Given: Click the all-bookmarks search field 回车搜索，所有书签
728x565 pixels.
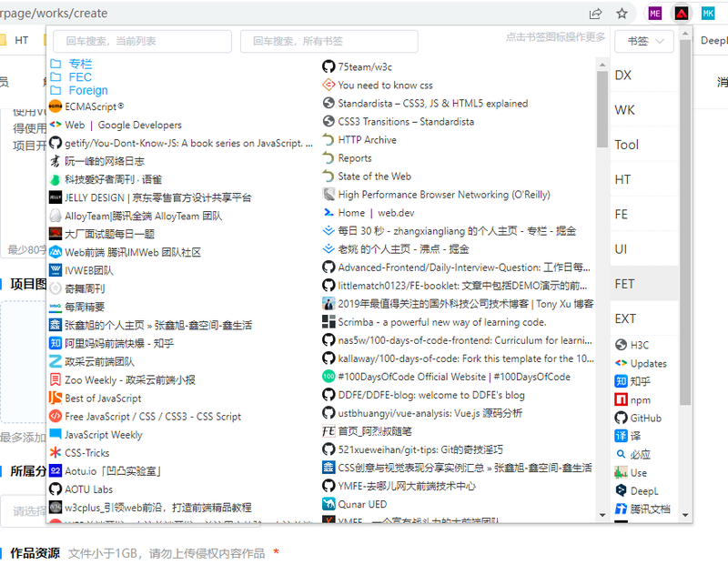Looking at the screenshot, I should [329, 41].
